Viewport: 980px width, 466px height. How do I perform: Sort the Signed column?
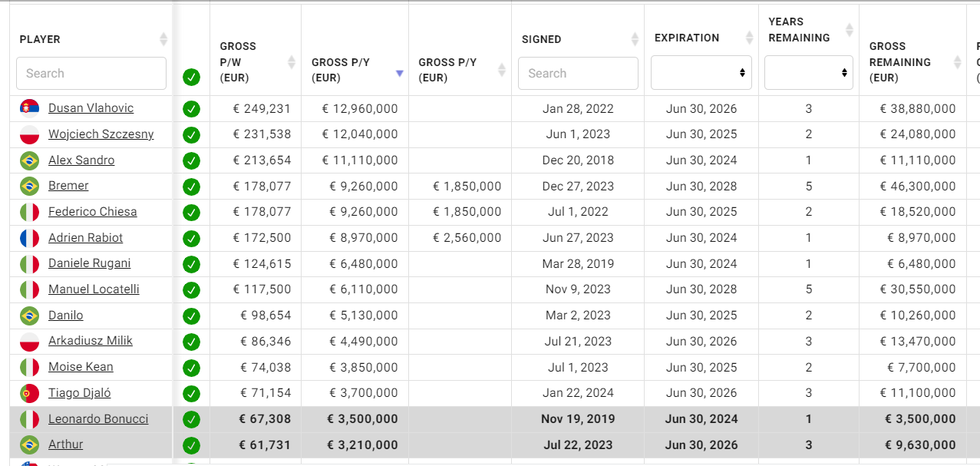coord(635,39)
